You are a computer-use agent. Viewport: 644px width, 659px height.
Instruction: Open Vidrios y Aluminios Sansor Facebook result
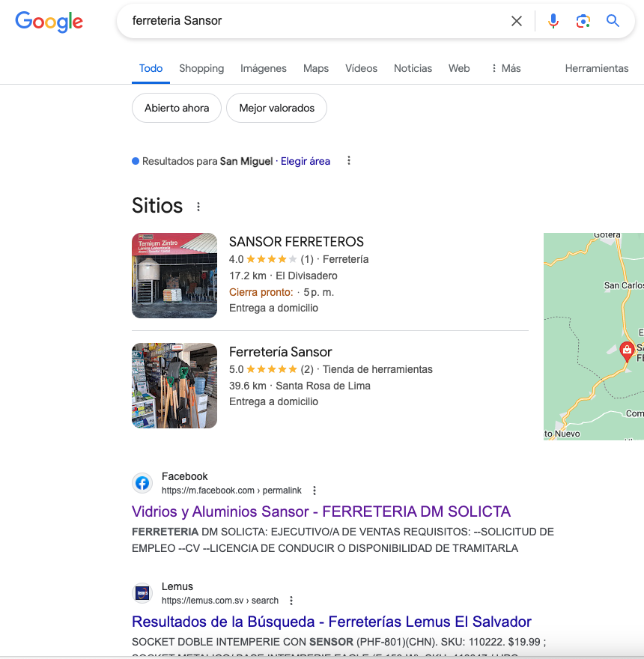[321, 511]
